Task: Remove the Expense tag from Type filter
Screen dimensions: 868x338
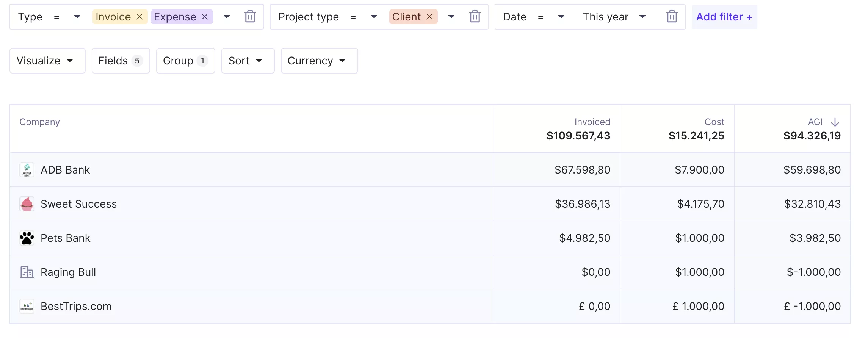Action: click(x=205, y=17)
